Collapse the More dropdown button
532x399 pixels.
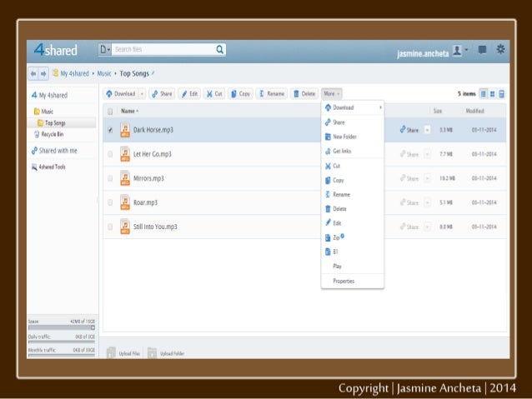pyautogui.click(x=332, y=93)
